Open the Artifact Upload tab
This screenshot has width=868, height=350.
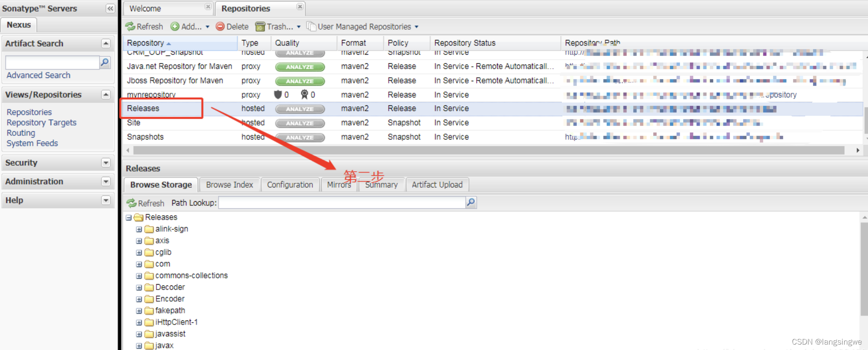point(437,185)
